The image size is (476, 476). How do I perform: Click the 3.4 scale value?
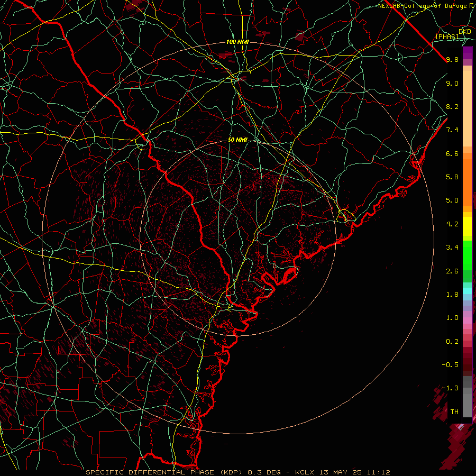[x=452, y=248]
